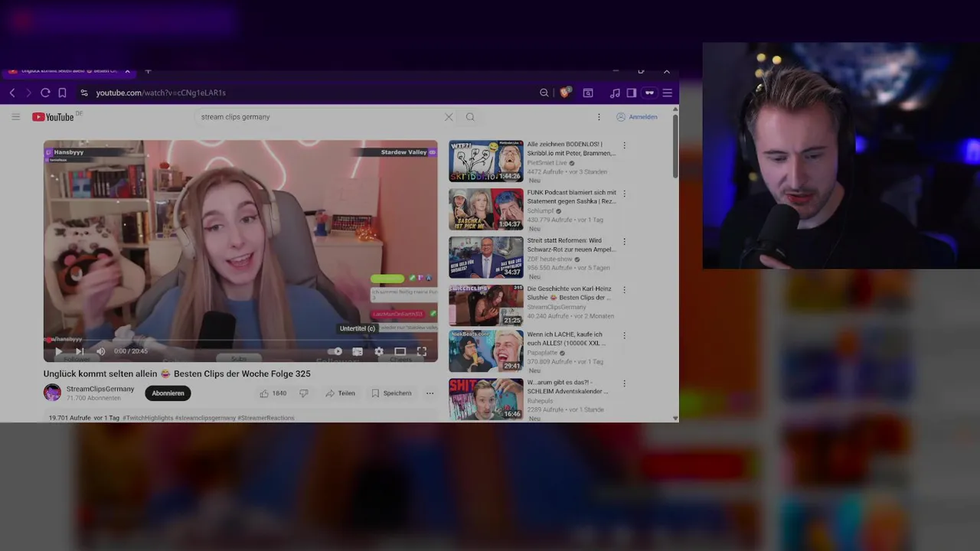Bookmark this page via toolbar bookmark icon
This screenshot has width=980, height=551.
click(62, 93)
